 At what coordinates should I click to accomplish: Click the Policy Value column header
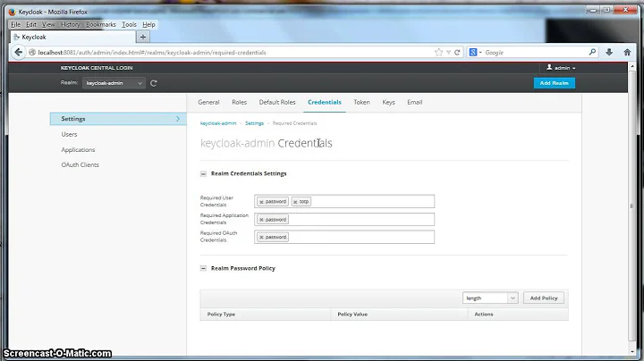pyautogui.click(x=352, y=315)
